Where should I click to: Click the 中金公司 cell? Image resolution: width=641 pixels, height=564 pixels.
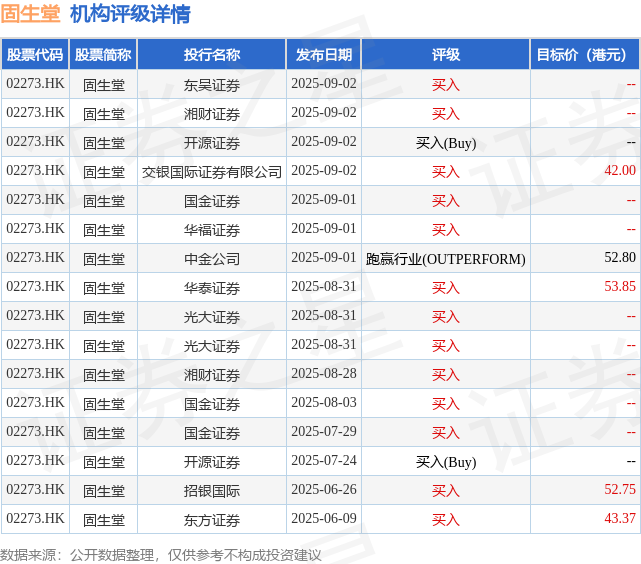[x=212, y=259]
